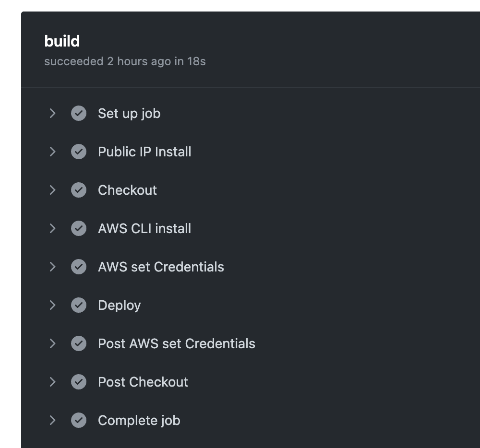Expand the Deploy step log chevron
This screenshot has height=448, width=480.
coord(53,305)
